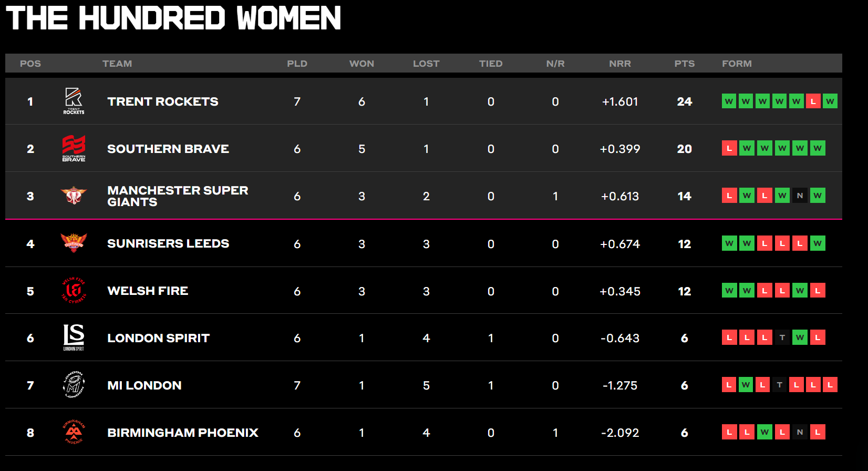This screenshot has width=868, height=471.
Task: Click the Southern Brave team logo
Action: 74,148
